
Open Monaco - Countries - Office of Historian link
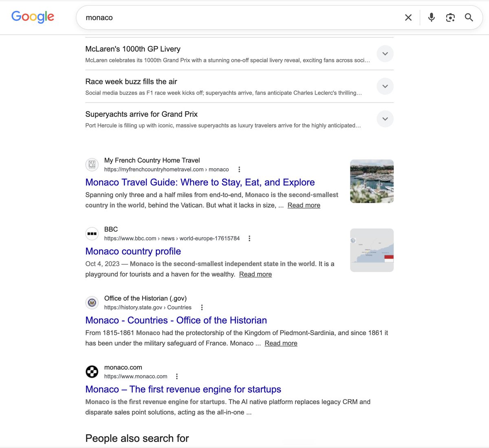point(176,320)
